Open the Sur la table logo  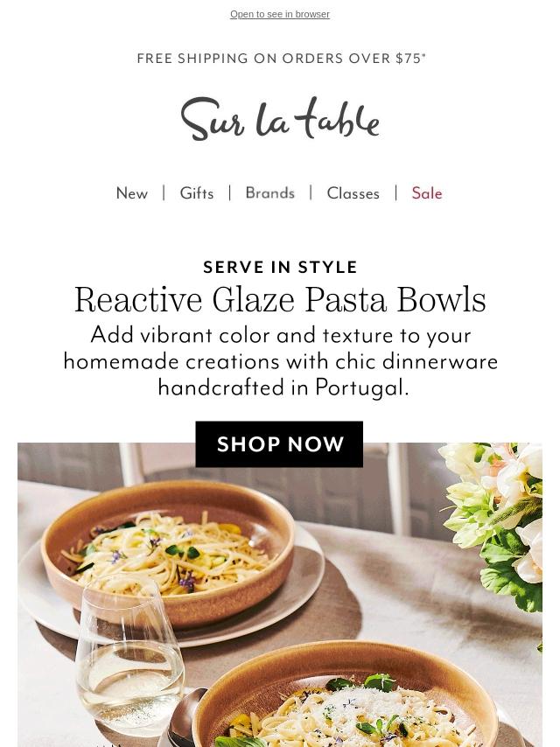pos(280,118)
